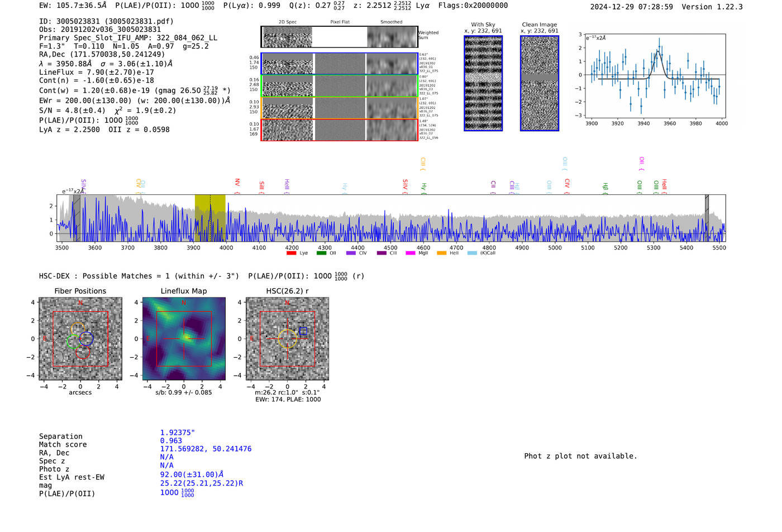Click the 'Pixel Flat' column header
Viewport: 782px width, 532px height.
click(340, 22)
